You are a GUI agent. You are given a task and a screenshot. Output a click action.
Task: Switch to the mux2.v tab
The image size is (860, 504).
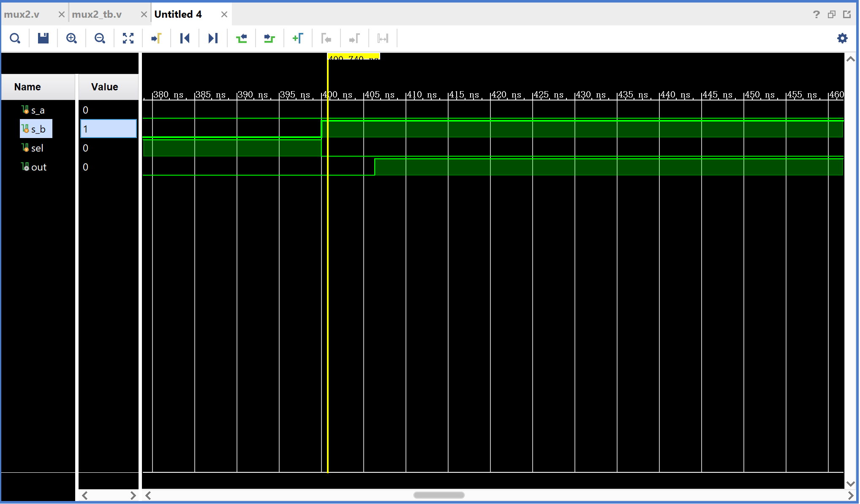(22, 14)
